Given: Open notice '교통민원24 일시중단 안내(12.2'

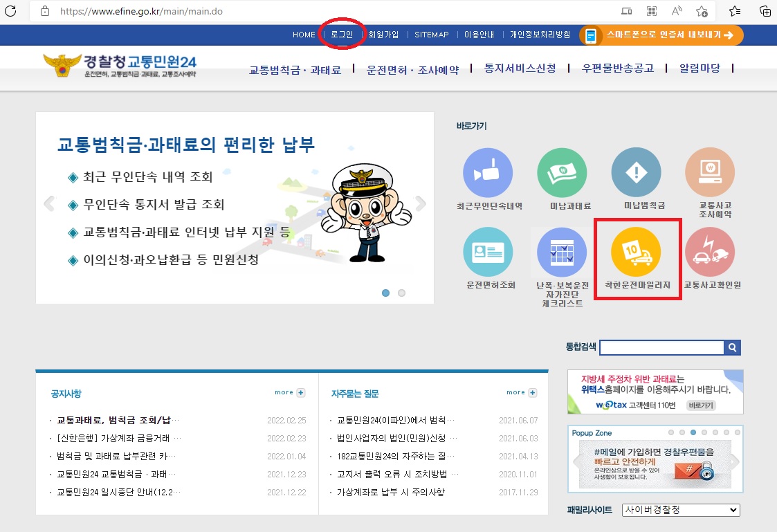Looking at the screenshot, I should (118, 492).
